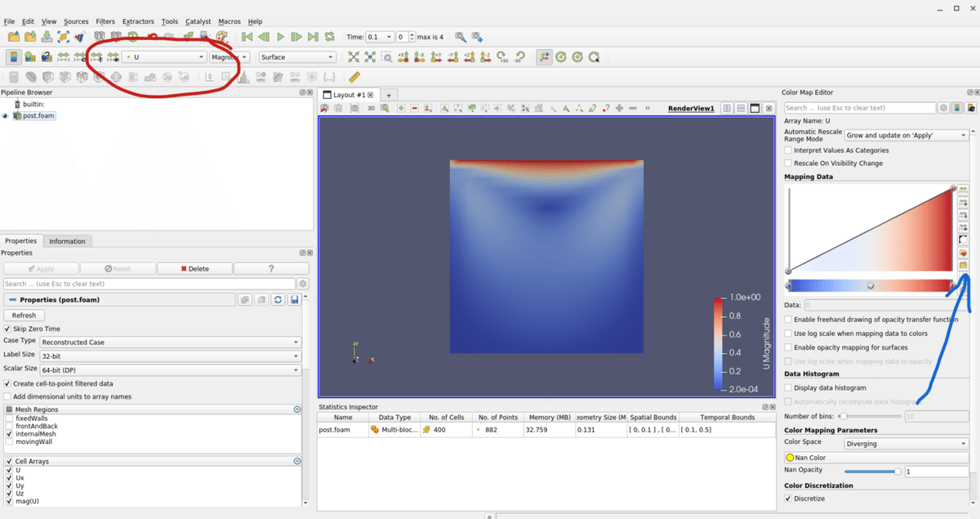Enable Display data histogram

[788, 388]
